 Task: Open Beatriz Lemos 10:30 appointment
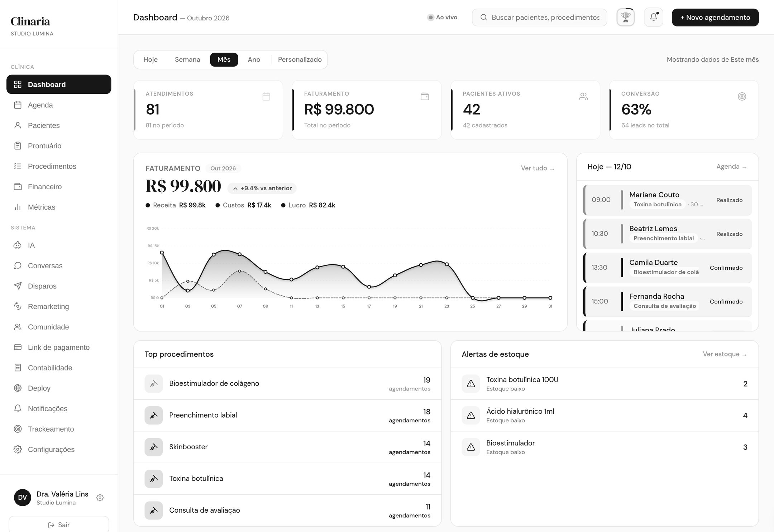[667, 234]
